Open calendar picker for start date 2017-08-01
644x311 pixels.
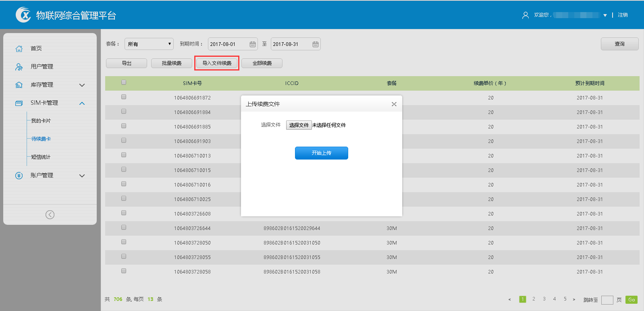point(253,44)
